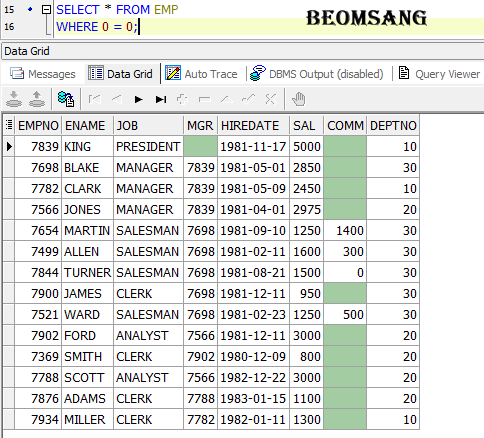Go to next record in grid

[138, 99]
